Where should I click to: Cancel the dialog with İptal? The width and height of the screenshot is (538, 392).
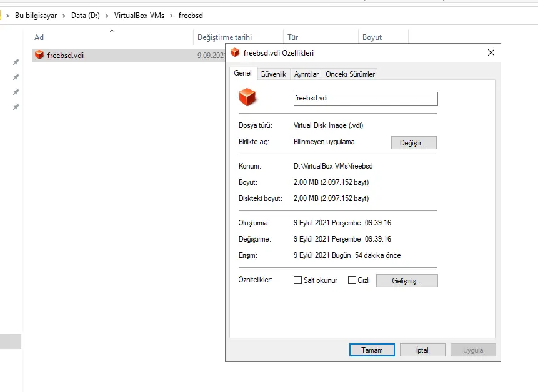[x=422, y=350]
